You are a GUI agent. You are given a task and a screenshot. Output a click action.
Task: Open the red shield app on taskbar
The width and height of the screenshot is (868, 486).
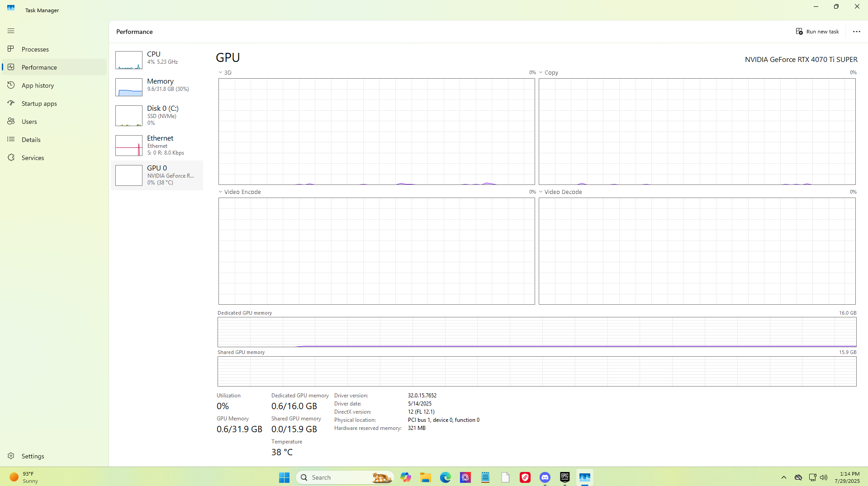click(525, 477)
